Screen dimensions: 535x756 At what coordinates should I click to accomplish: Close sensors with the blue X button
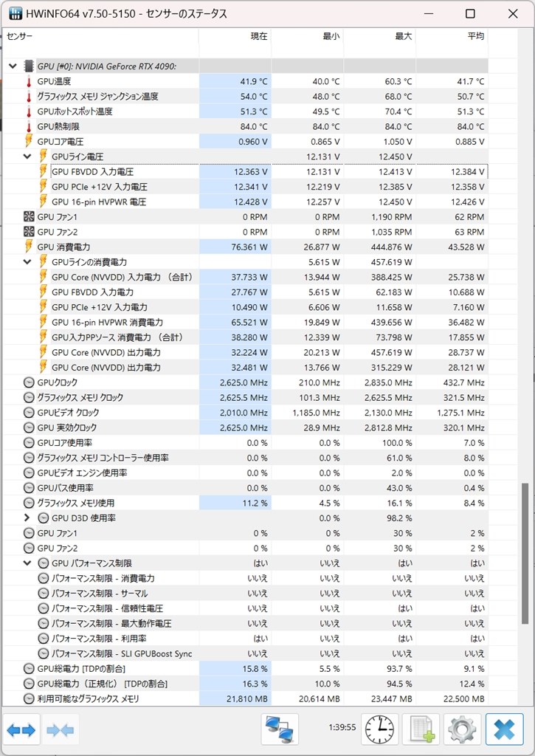[504, 729]
